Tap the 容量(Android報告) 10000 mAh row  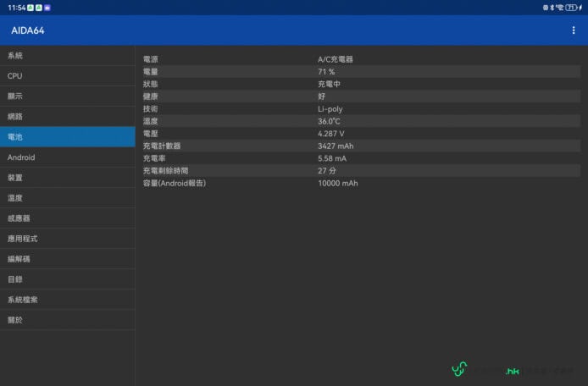click(x=361, y=183)
